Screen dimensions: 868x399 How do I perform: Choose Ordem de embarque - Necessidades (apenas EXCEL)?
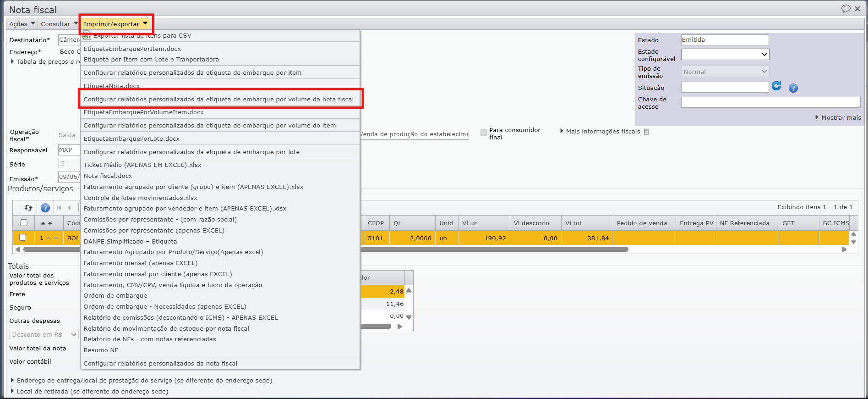pos(220,307)
